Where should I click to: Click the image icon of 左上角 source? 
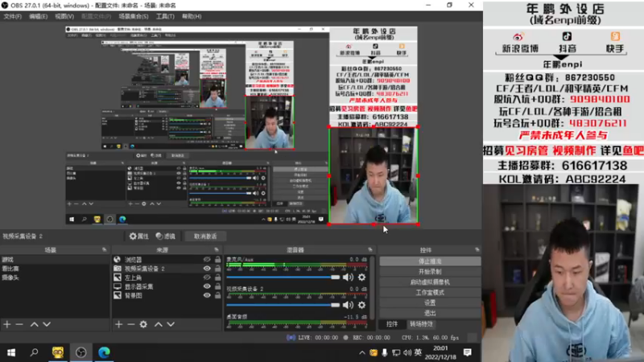pos(117,278)
